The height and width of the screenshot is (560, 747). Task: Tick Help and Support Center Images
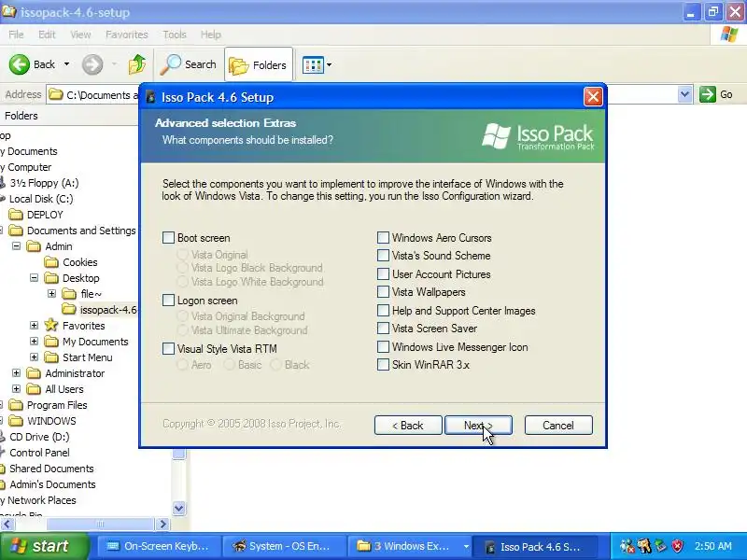pos(383,311)
